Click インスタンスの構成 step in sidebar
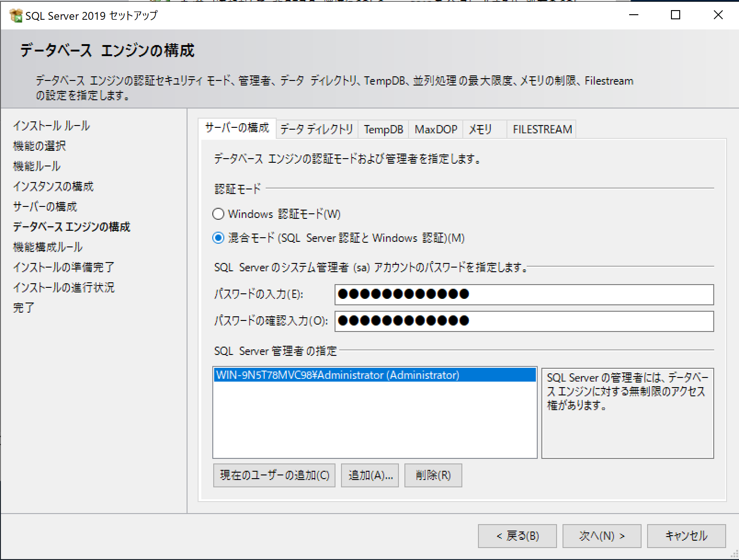This screenshot has width=739, height=560. (53, 186)
